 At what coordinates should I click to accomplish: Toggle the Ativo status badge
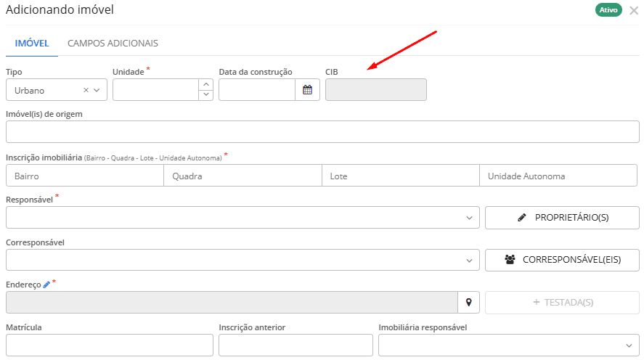pyautogui.click(x=608, y=10)
